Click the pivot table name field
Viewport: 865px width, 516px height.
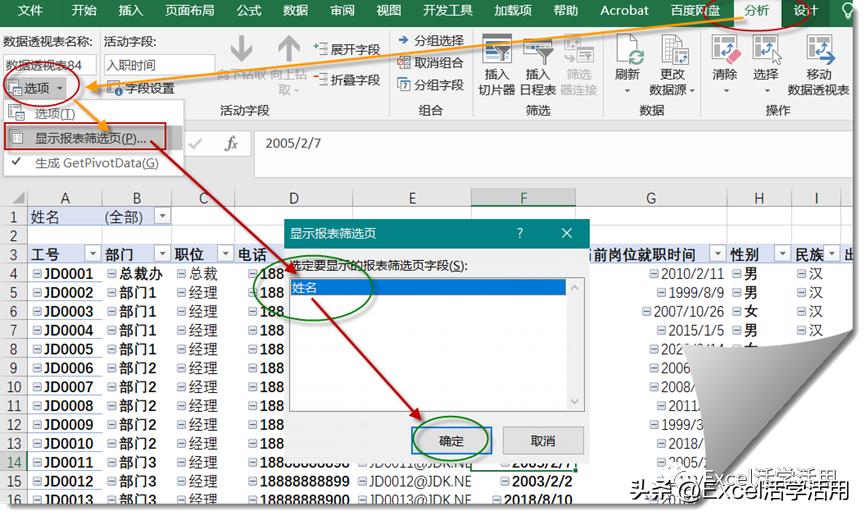[50, 65]
